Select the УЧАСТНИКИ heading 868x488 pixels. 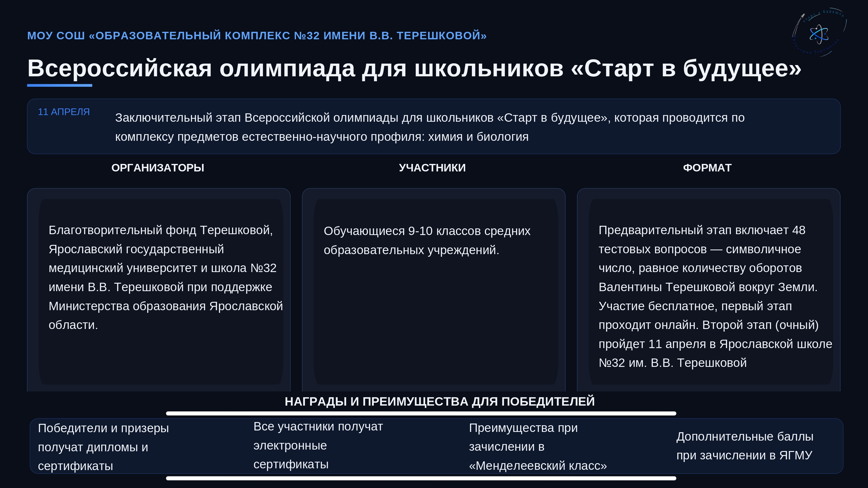(x=432, y=168)
